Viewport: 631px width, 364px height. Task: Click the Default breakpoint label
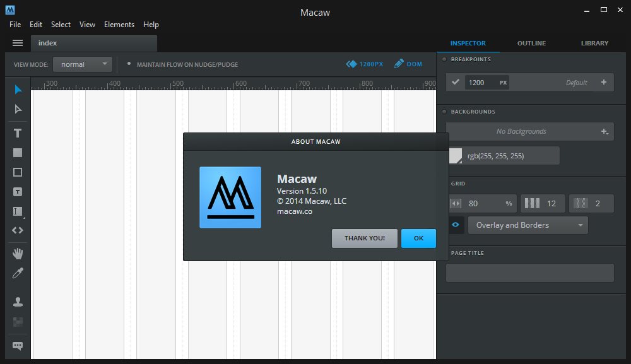[576, 83]
